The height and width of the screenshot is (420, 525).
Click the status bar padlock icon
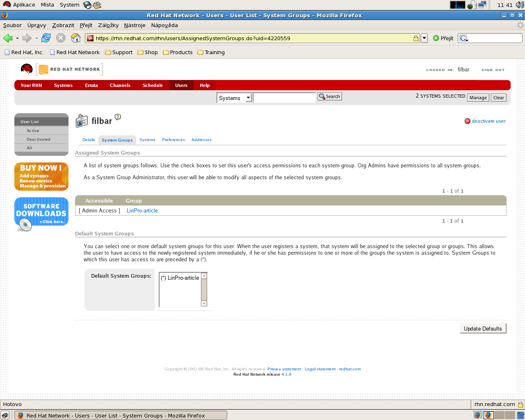point(520,404)
